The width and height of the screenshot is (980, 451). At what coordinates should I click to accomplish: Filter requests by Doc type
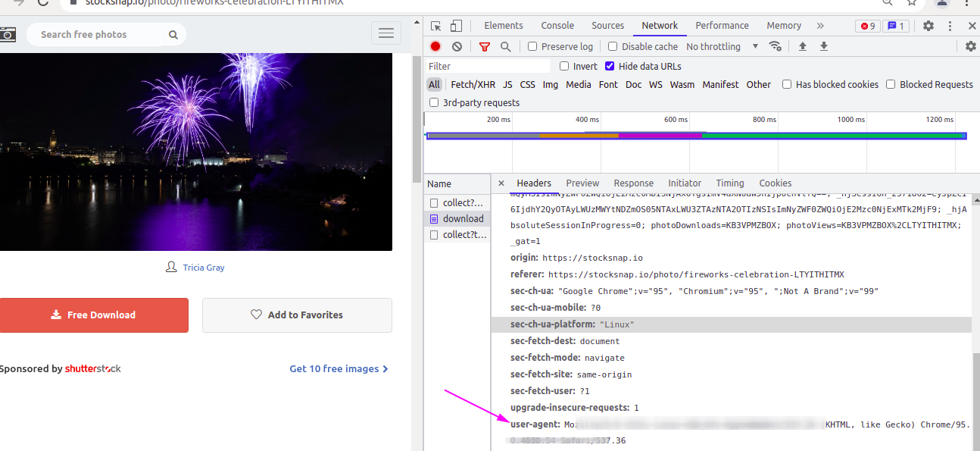[x=634, y=84]
